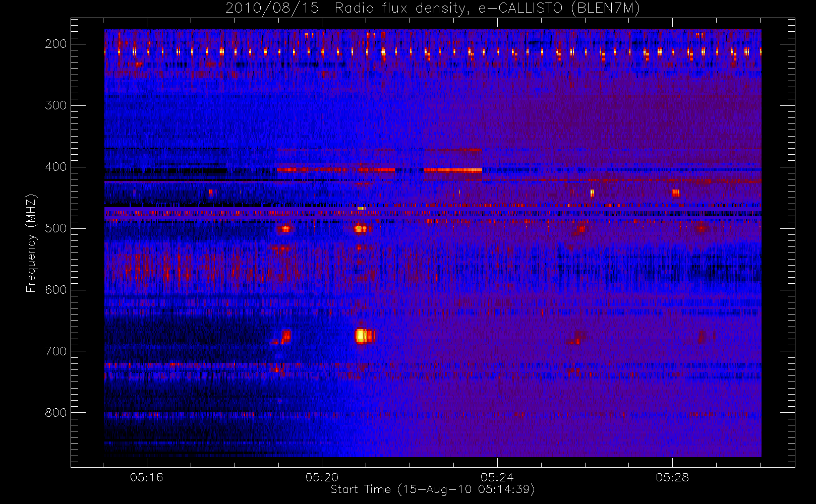The width and height of the screenshot is (816, 504).
Task: Click the '700' frequency axis label
Action: [55, 351]
